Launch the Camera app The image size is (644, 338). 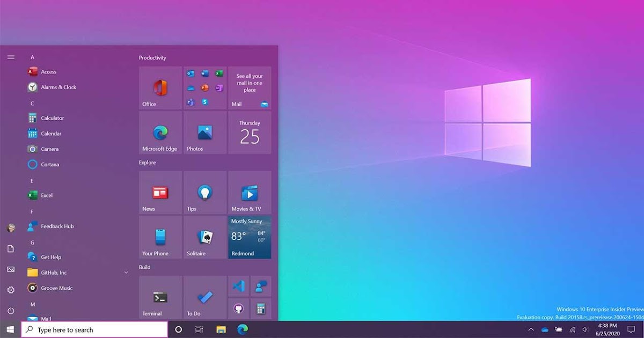click(78, 149)
